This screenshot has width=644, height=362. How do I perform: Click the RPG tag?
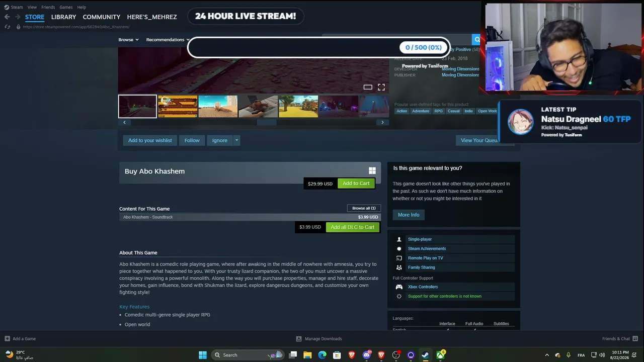click(439, 111)
